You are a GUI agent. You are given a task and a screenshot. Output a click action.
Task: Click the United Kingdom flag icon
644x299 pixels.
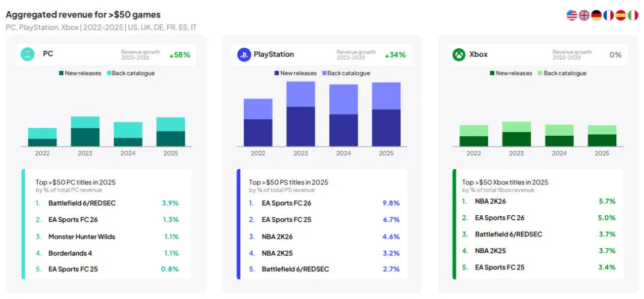(584, 16)
